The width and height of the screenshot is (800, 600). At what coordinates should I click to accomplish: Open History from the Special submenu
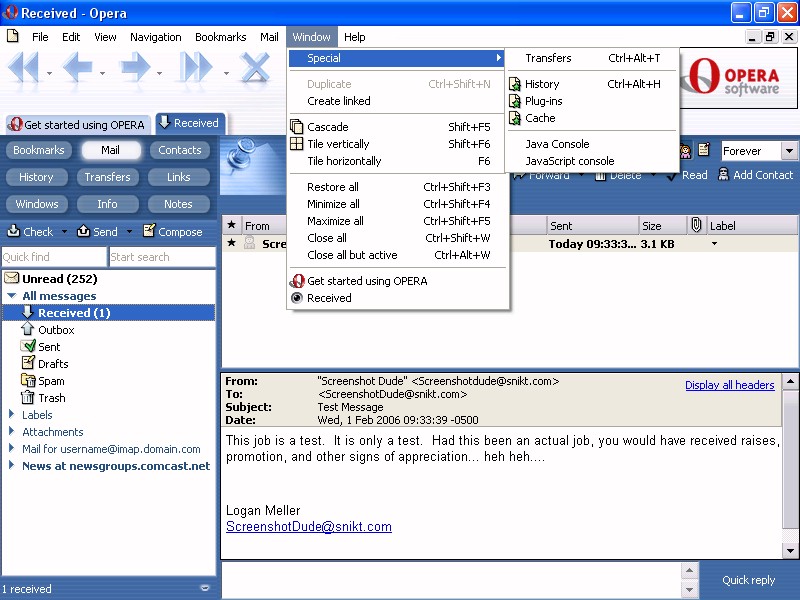pos(542,84)
